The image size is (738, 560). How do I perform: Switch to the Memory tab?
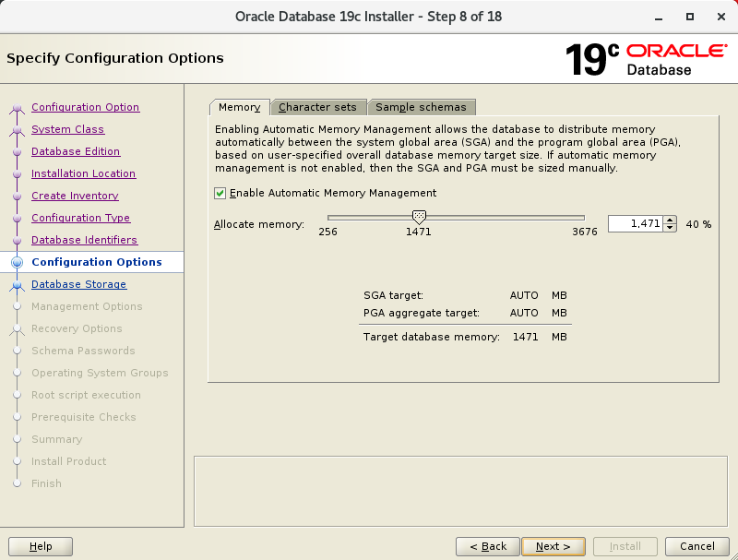click(240, 107)
